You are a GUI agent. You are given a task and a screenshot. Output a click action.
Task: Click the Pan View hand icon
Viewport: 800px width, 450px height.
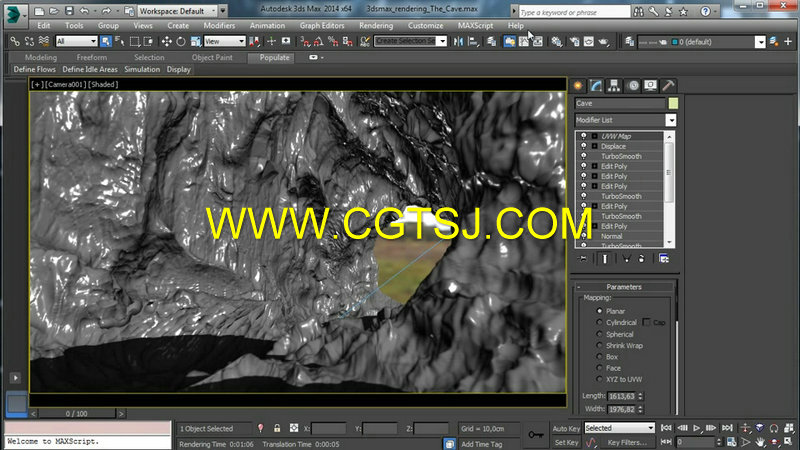[x=760, y=442]
